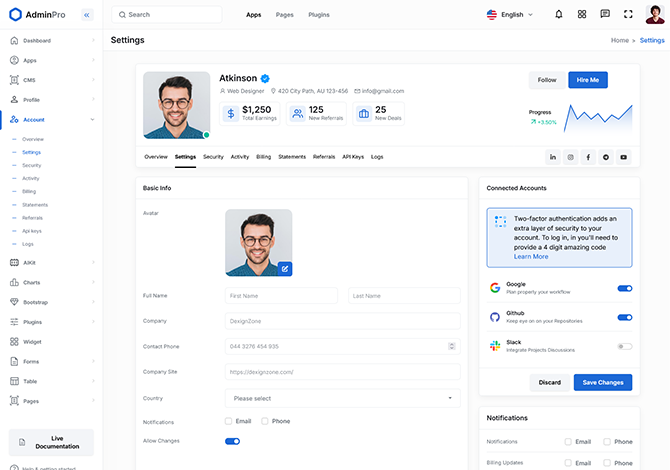670x470 pixels.
Task: Click the YouTube social icon
Action: tap(624, 157)
